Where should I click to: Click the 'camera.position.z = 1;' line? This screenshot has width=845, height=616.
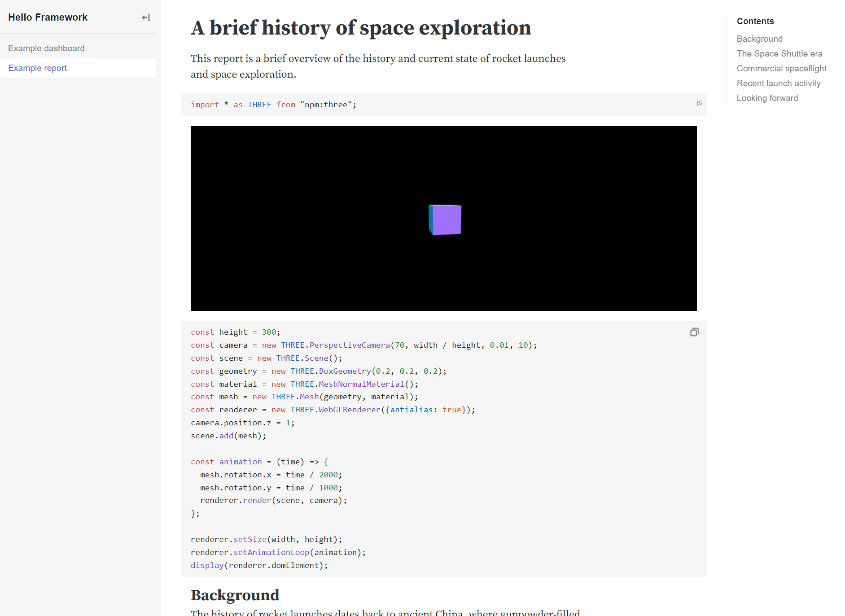[242, 423]
